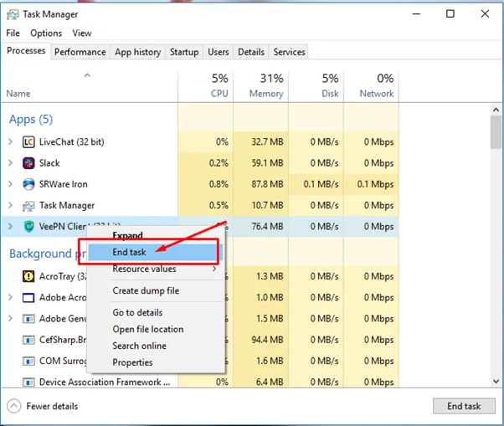Expand the Adobe Genuine background process
The height and width of the screenshot is (426, 504).
(x=10, y=319)
